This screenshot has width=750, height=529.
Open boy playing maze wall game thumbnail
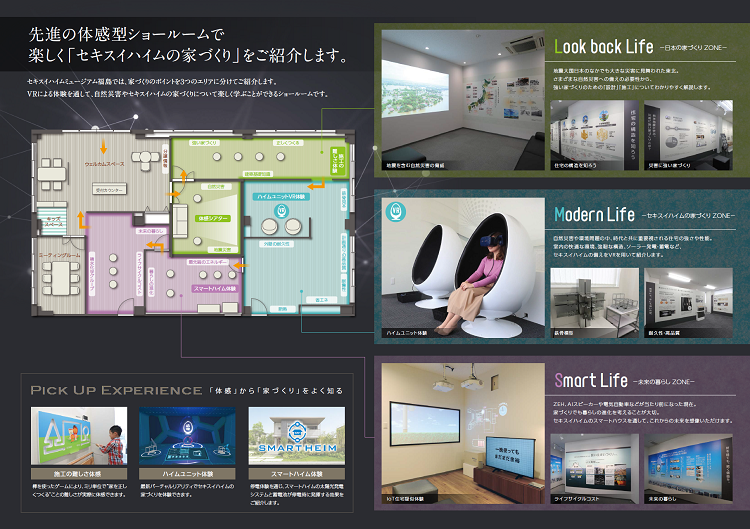[x=79, y=436]
